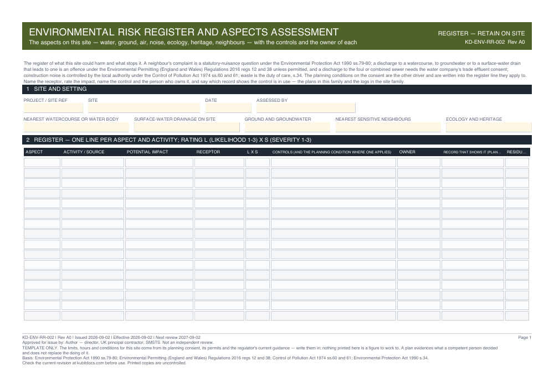Click the Date input field
This screenshot has height=392, width=554.
coord(228,108)
